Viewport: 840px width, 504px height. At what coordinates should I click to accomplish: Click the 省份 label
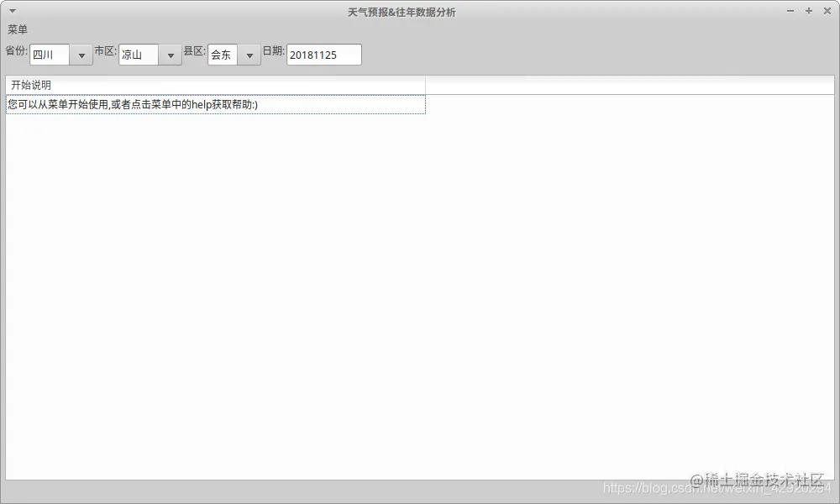click(17, 50)
